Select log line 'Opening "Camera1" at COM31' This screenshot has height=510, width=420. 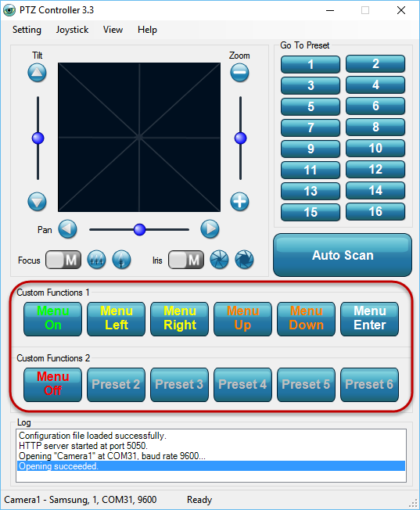pos(211,456)
